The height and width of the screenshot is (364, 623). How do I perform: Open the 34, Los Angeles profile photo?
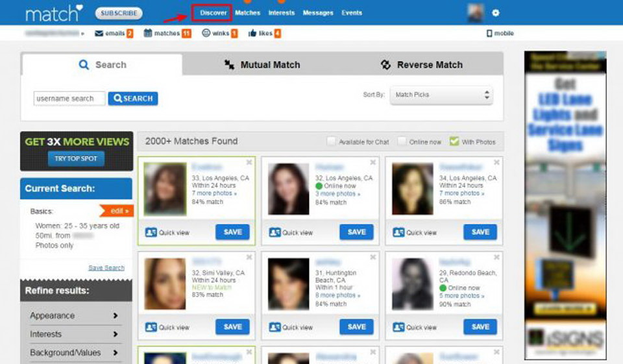[412, 189]
